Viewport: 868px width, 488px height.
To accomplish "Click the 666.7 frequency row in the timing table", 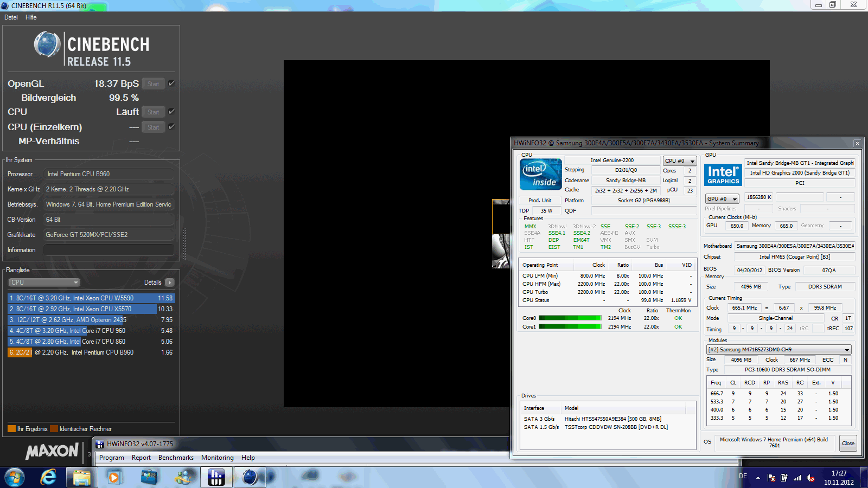I will pos(778,394).
